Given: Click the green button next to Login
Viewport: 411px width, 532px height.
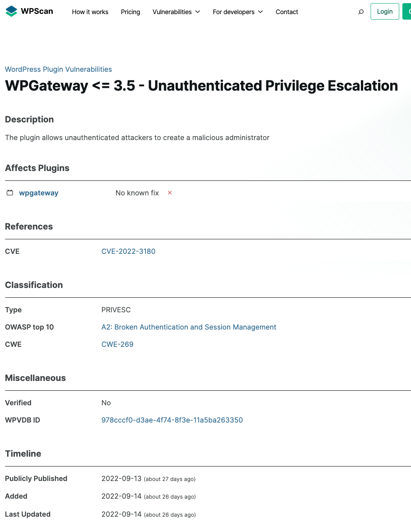Looking at the screenshot, I should (407, 11).
